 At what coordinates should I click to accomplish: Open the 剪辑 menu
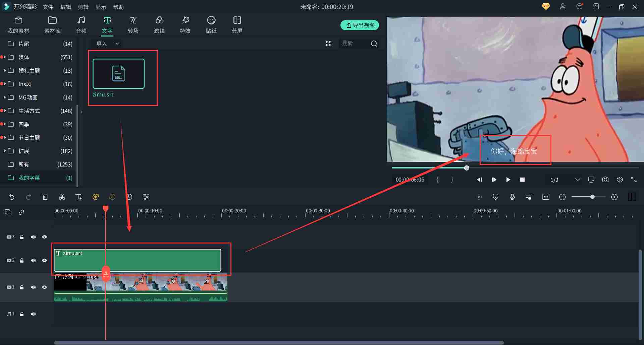point(83,7)
